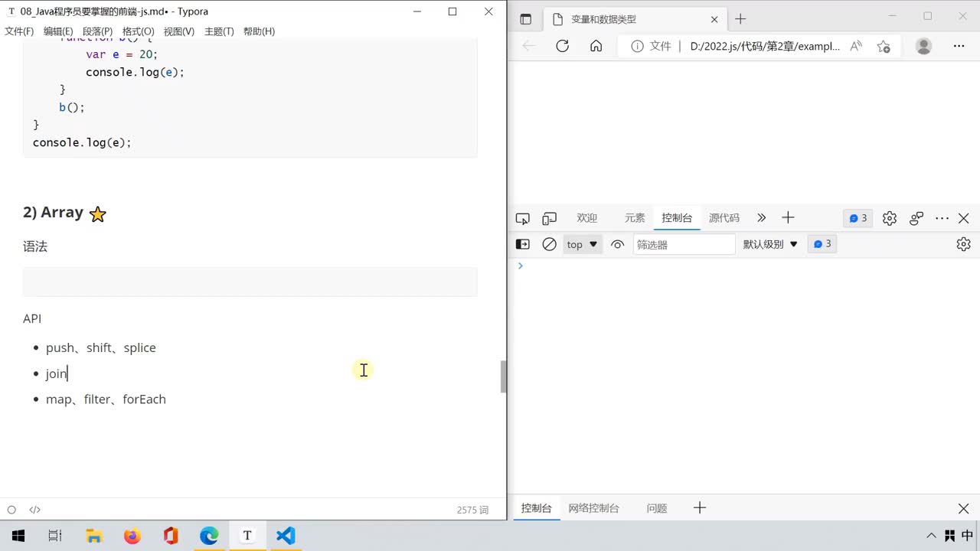
Task: Select the 控制台 drawer tab
Action: point(537,508)
